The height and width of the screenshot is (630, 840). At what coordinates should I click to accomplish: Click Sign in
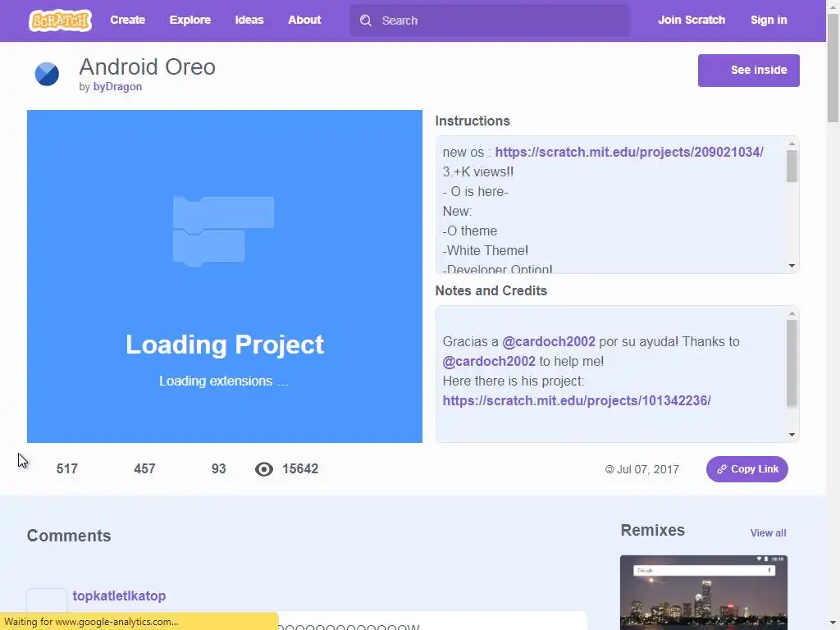(769, 20)
